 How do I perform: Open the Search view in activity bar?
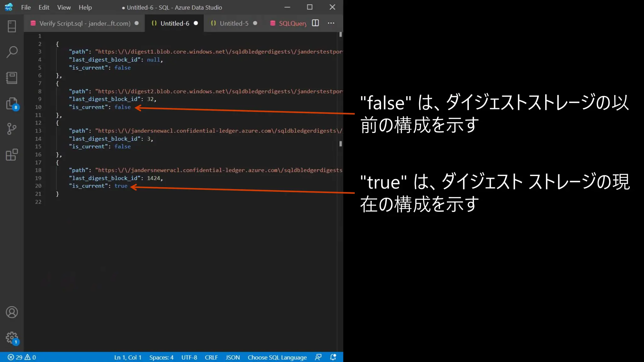tap(12, 52)
